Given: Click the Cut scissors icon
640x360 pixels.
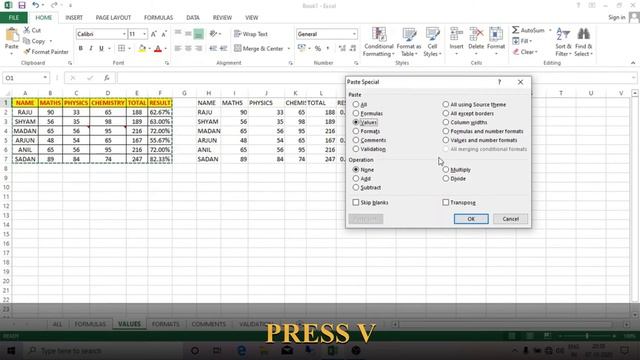Looking at the screenshot, I should click(x=27, y=30).
